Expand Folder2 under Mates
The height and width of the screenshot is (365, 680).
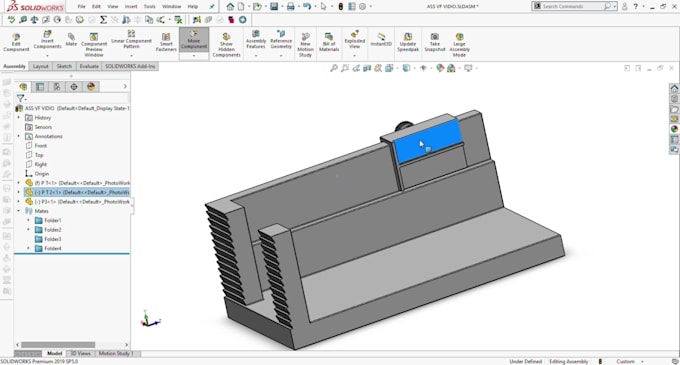coord(29,229)
